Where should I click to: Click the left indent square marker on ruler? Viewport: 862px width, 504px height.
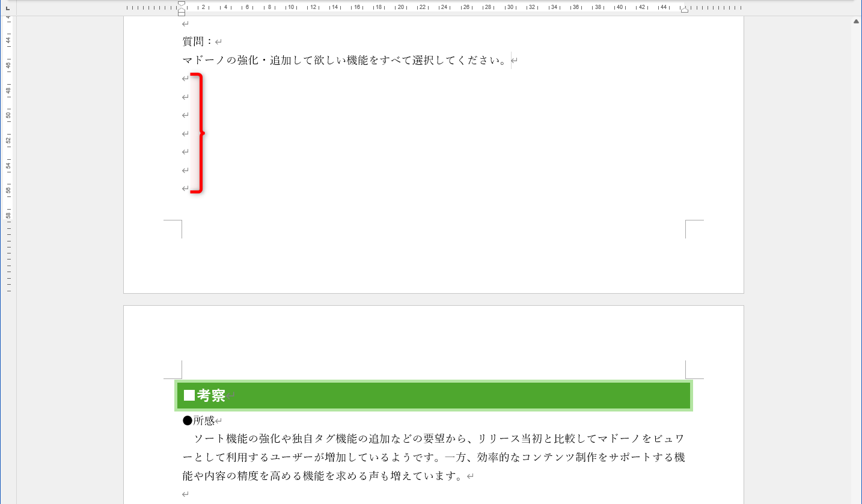point(180,13)
